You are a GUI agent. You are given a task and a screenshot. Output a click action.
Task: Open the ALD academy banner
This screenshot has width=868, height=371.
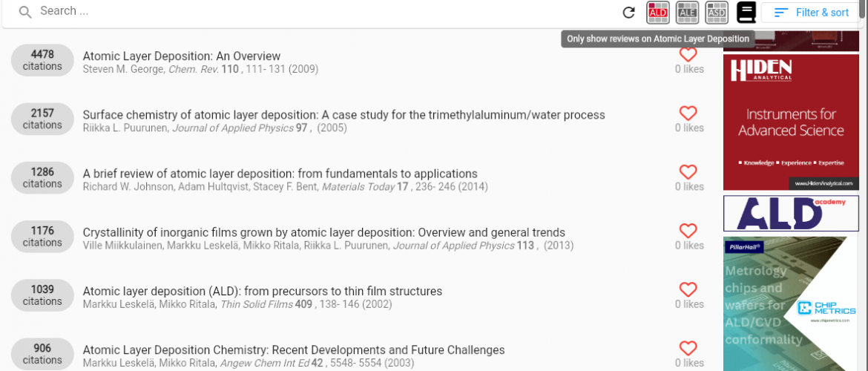pyautogui.click(x=791, y=213)
